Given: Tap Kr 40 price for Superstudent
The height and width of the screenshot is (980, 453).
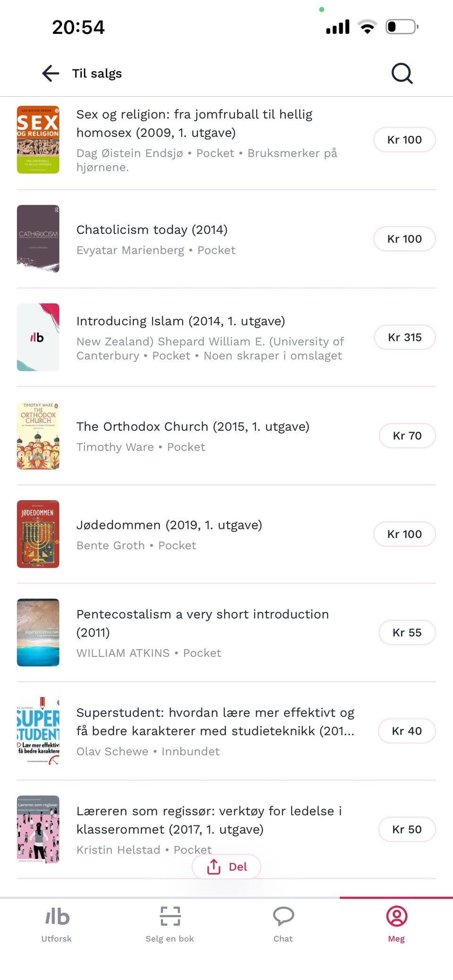Looking at the screenshot, I should tap(406, 731).
